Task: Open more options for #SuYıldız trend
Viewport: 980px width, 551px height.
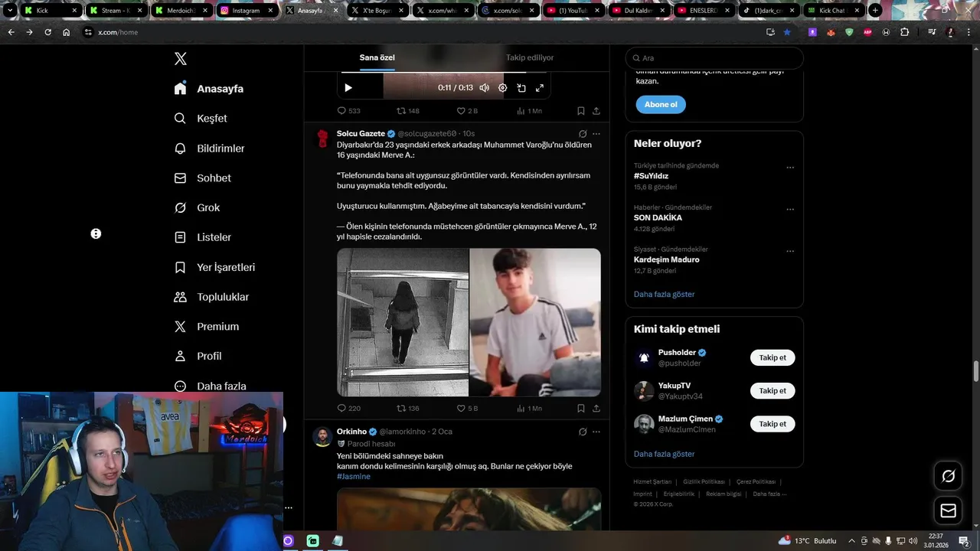Action: tap(790, 168)
